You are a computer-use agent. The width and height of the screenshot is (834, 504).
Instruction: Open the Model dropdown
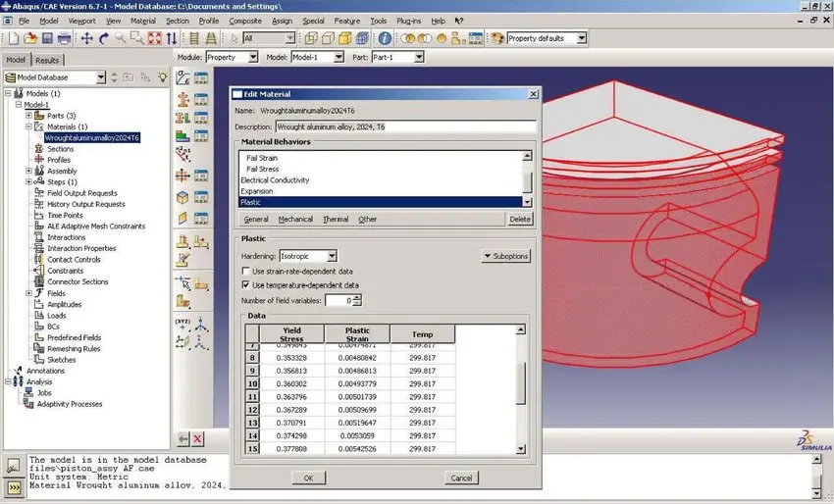(x=339, y=57)
